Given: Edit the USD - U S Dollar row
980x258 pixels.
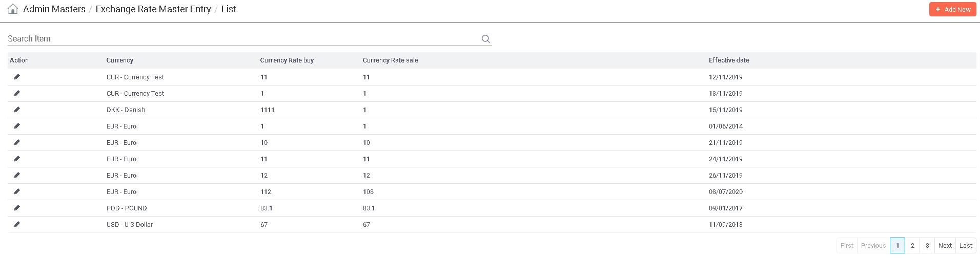Looking at the screenshot, I should [17, 224].
